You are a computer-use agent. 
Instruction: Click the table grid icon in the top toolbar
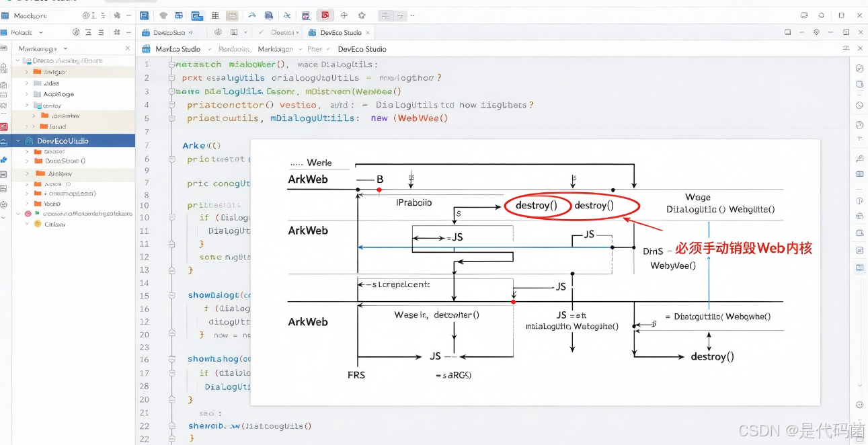click(x=214, y=15)
